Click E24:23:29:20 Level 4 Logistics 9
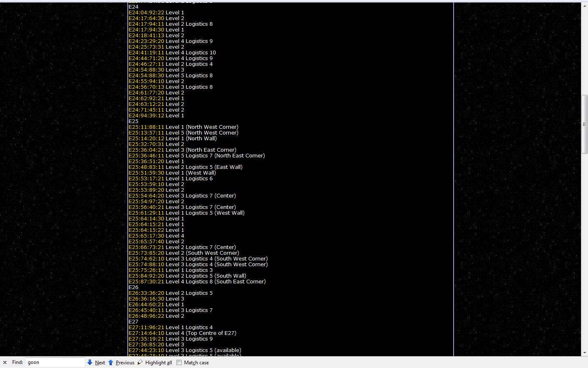 click(171, 41)
